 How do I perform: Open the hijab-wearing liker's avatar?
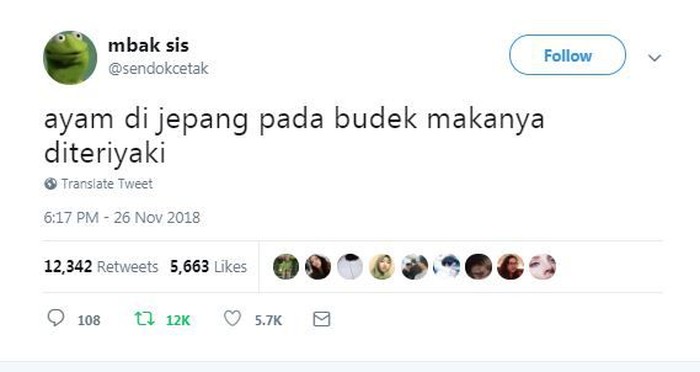pos(382,267)
